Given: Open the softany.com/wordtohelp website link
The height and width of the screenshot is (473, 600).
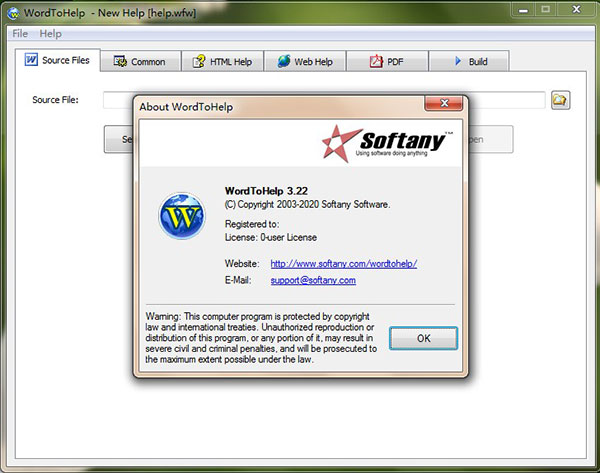Looking at the screenshot, I should point(344,264).
